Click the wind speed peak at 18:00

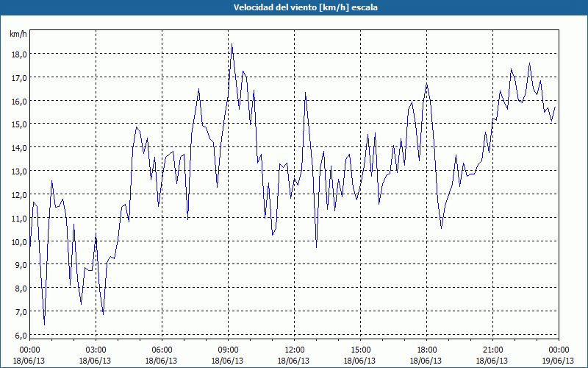427,85
